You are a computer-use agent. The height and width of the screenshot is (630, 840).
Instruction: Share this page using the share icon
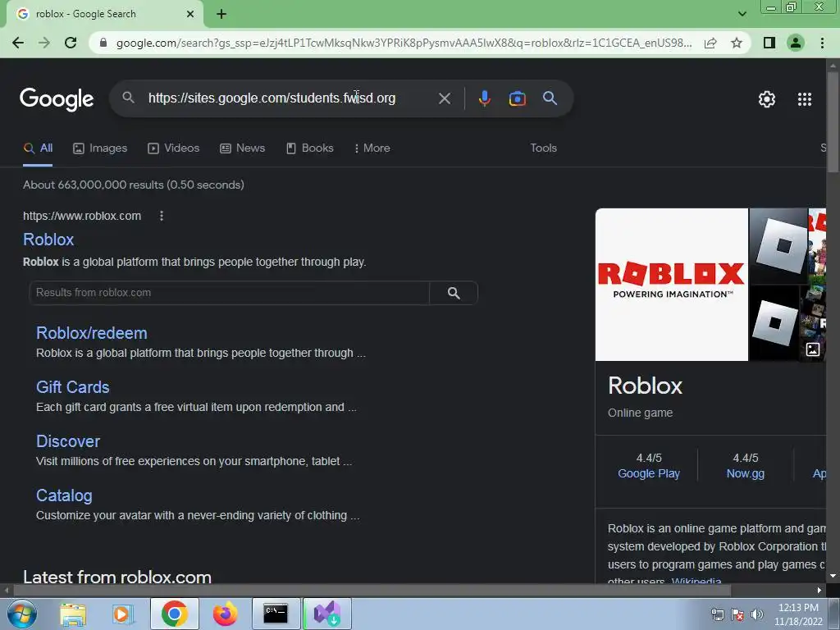click(710, 43)
